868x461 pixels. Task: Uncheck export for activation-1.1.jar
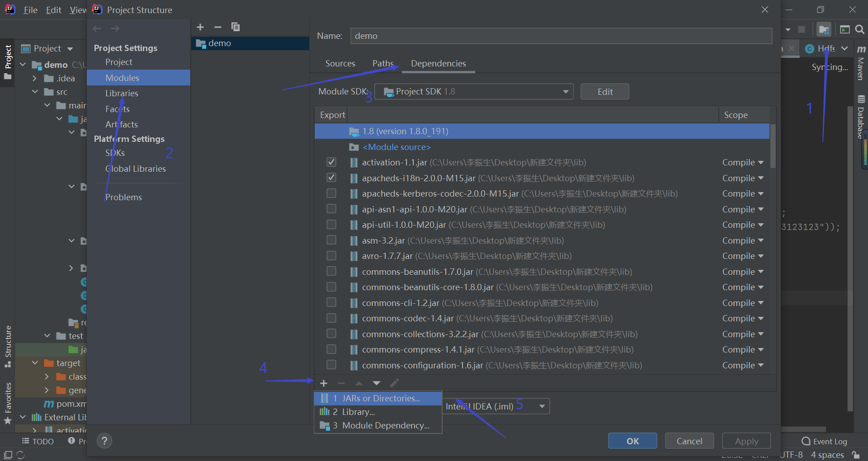(331, 162)
